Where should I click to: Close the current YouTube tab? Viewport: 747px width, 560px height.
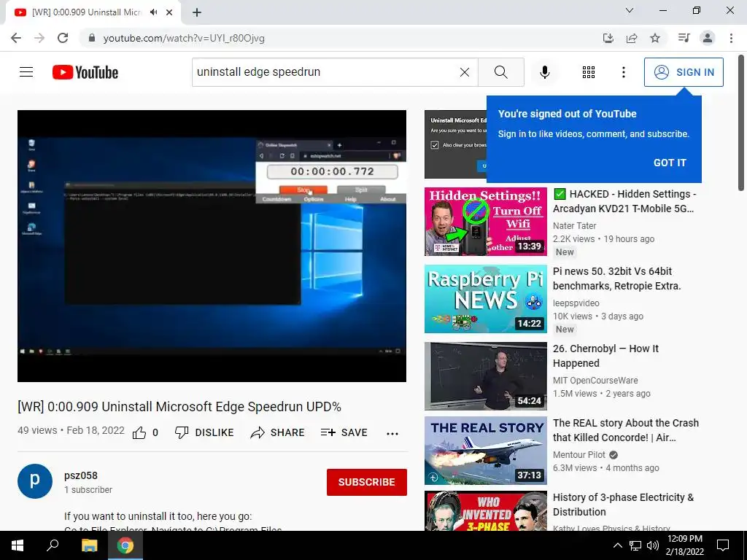(x=169, y=12)
